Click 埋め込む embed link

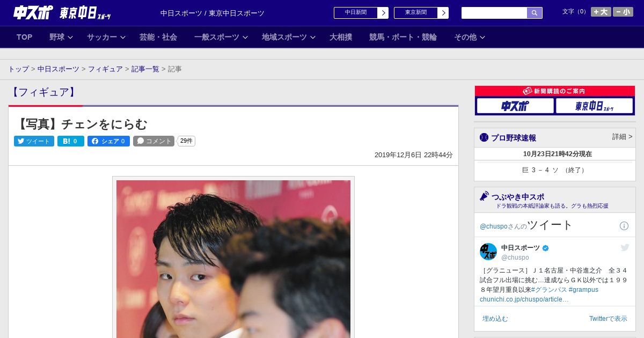(x=495, y=319)
